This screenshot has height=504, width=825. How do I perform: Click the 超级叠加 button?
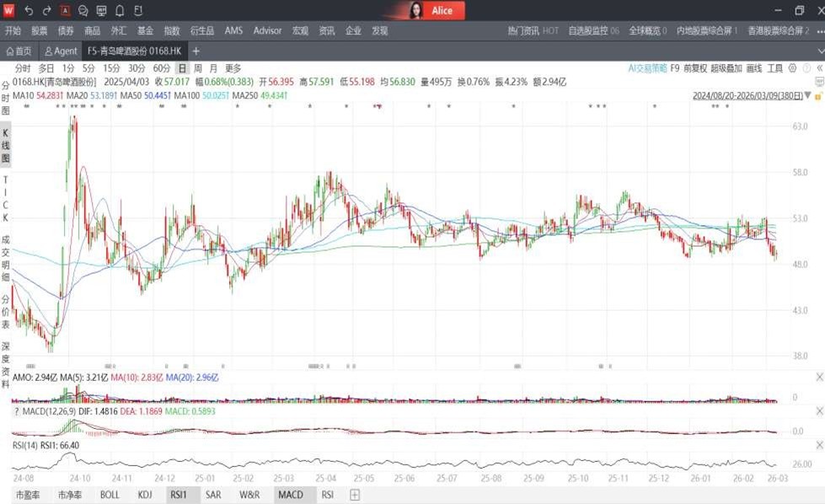(x=726, y=68)
